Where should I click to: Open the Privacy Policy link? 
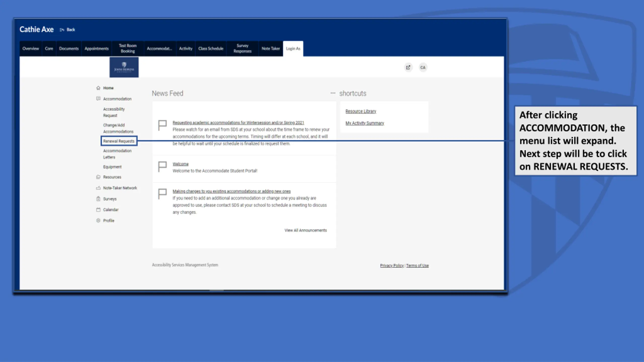[x=392, y=265]
